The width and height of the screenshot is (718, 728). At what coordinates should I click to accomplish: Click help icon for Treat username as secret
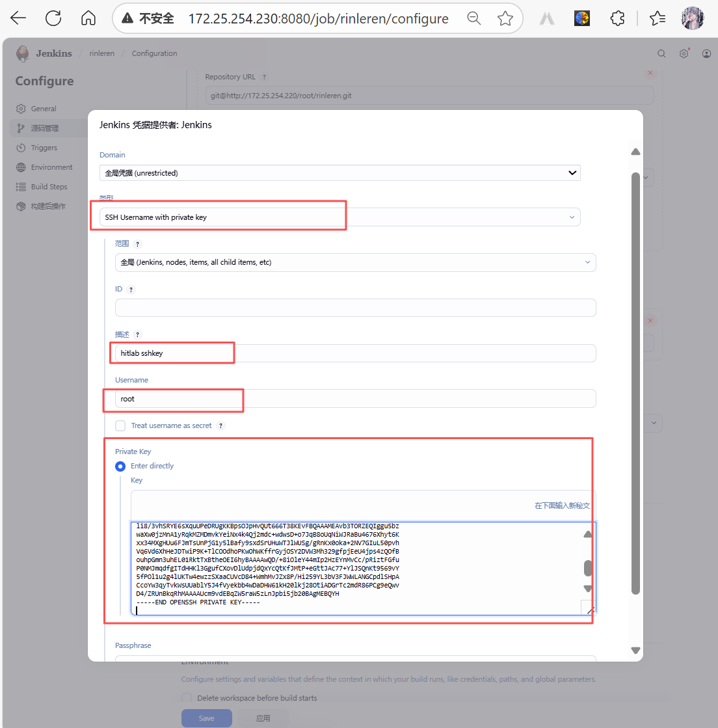pos(221,425)
